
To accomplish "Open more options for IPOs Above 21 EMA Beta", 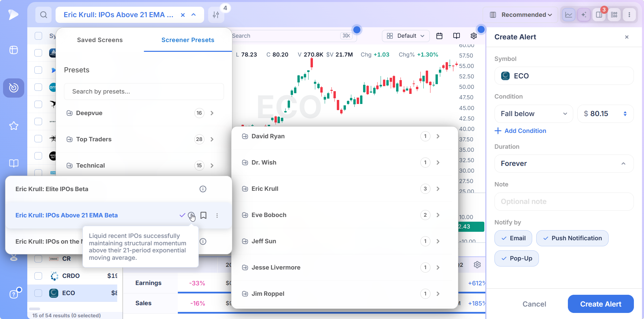I will [217, 215].
